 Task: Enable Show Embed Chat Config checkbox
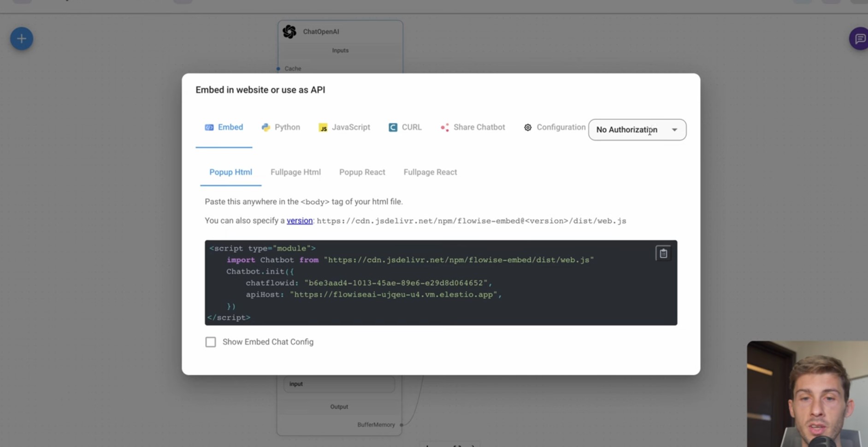211,342
